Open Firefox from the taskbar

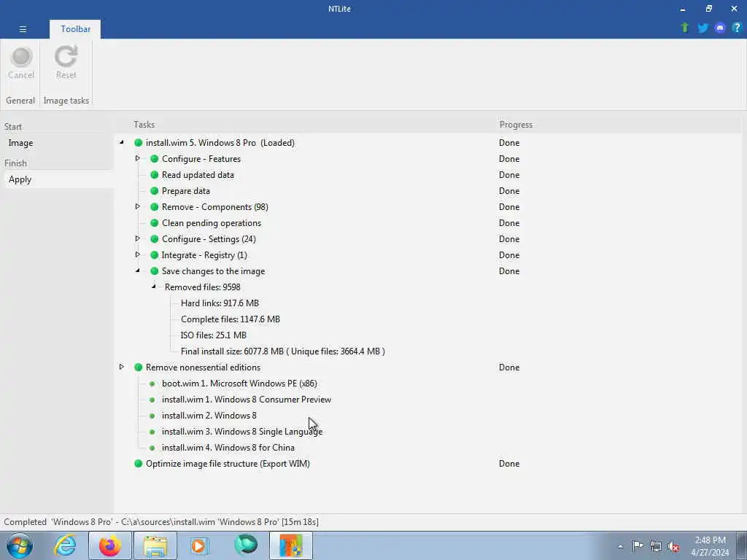click(109, 545)
